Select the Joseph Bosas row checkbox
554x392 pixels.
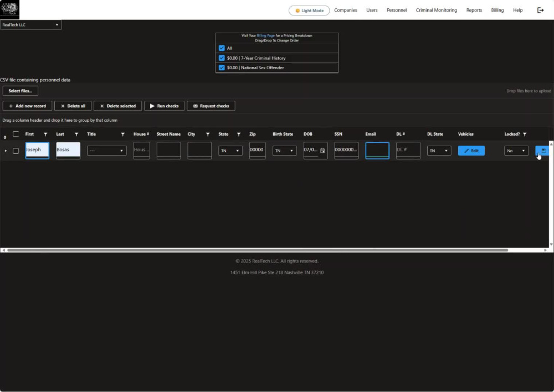click(x=16, y=151)
